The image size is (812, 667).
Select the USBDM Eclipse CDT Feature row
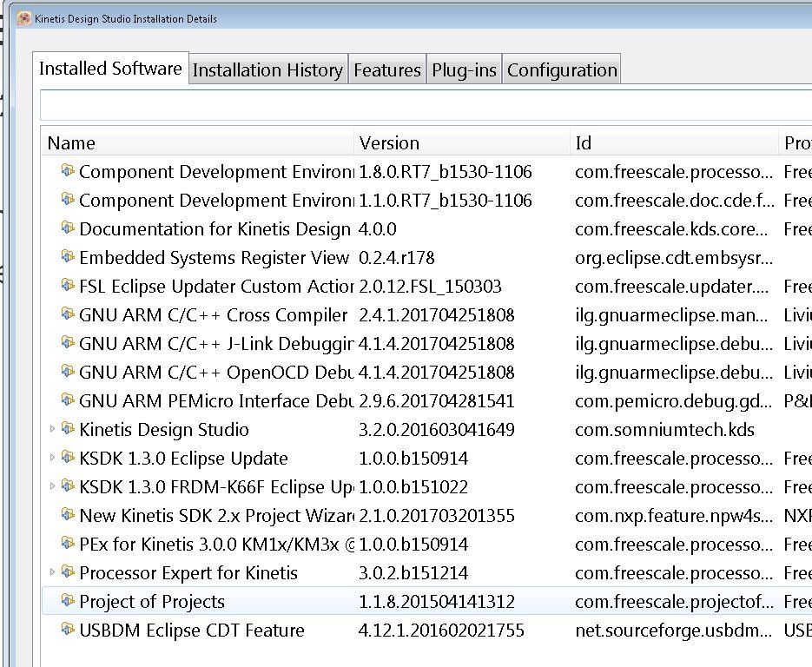coord(426,631)
